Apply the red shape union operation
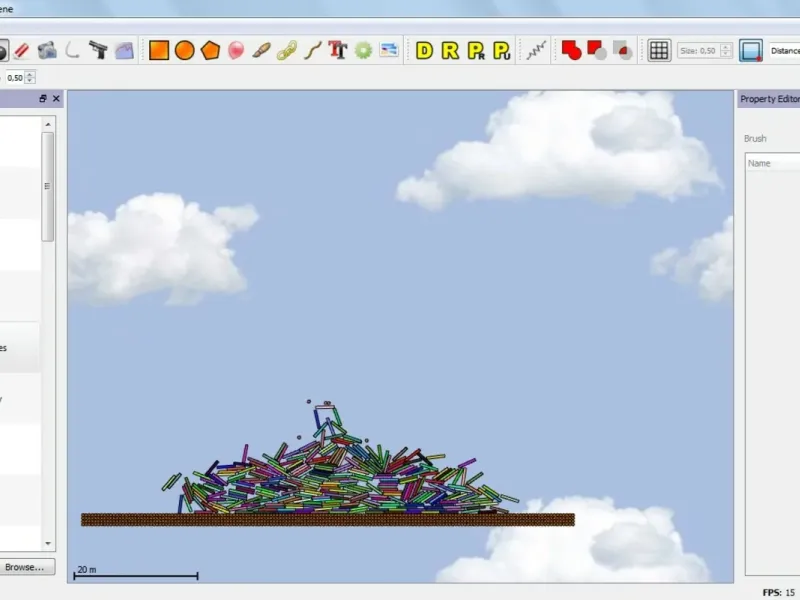Viewport: 800px width, 600px height. coord(571,51)
